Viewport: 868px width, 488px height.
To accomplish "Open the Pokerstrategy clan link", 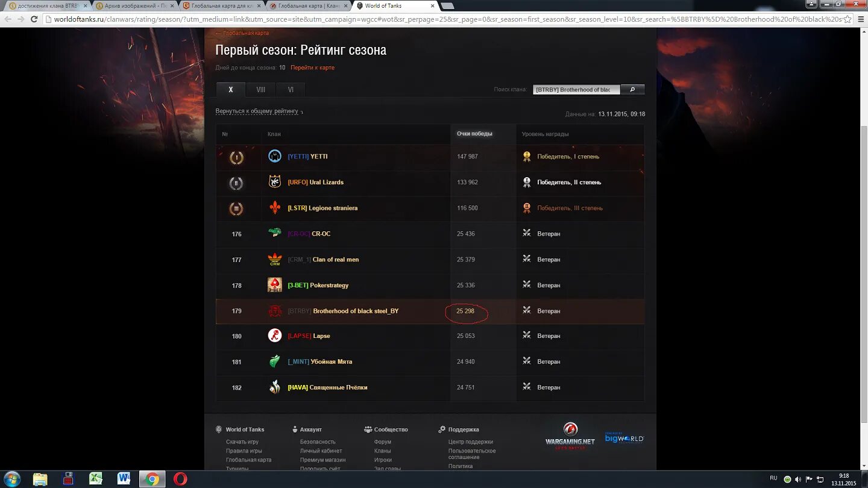I will tap(318, 286).
